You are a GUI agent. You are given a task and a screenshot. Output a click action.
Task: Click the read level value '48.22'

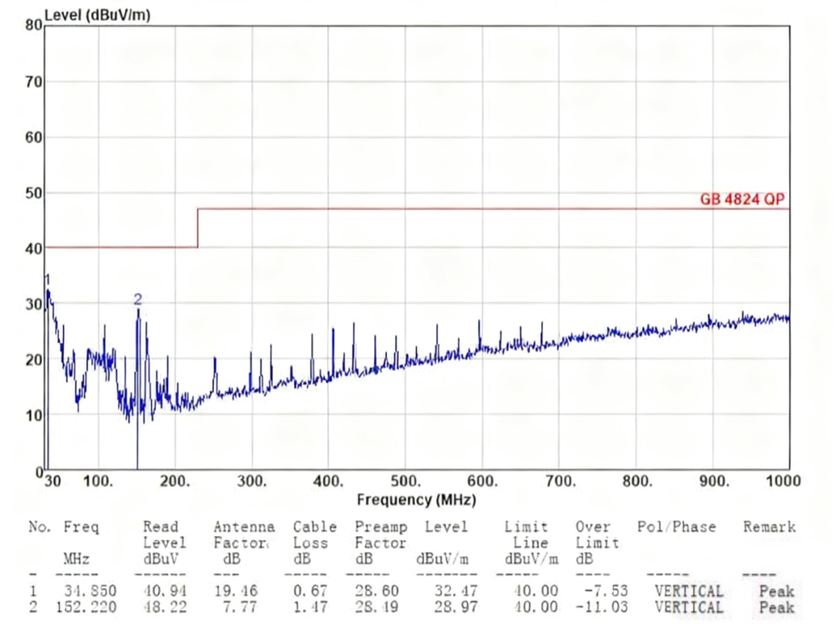(x=165, y=608)
